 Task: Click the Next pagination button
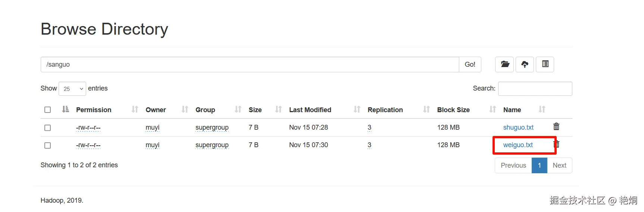point(559,165)
